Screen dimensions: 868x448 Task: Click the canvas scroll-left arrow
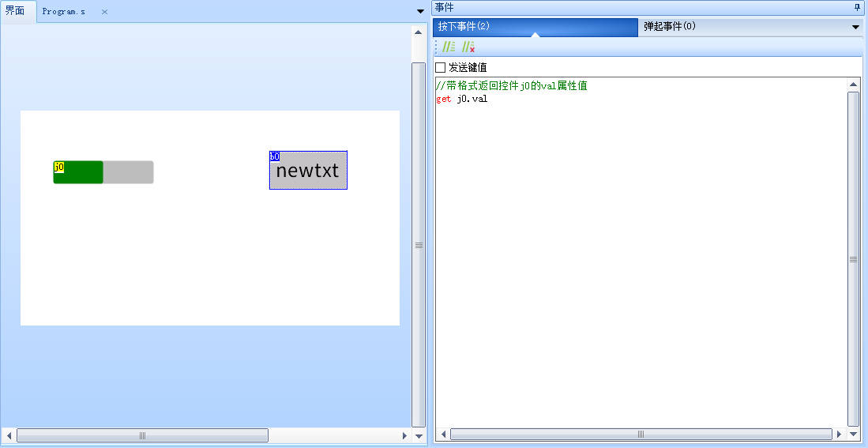point(9,435)
